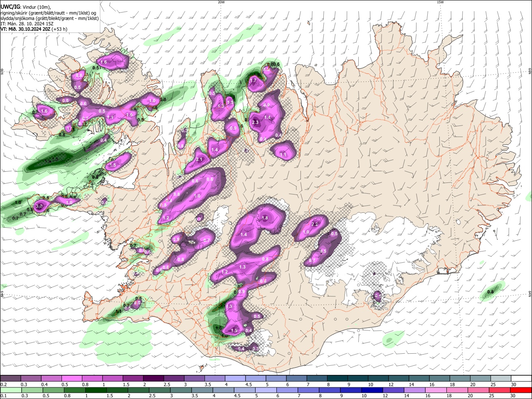The width and height of the screenshot is (532, 399).
Task: Click the 0.2 label on the snow scale
Action: [x=3, y=384]
